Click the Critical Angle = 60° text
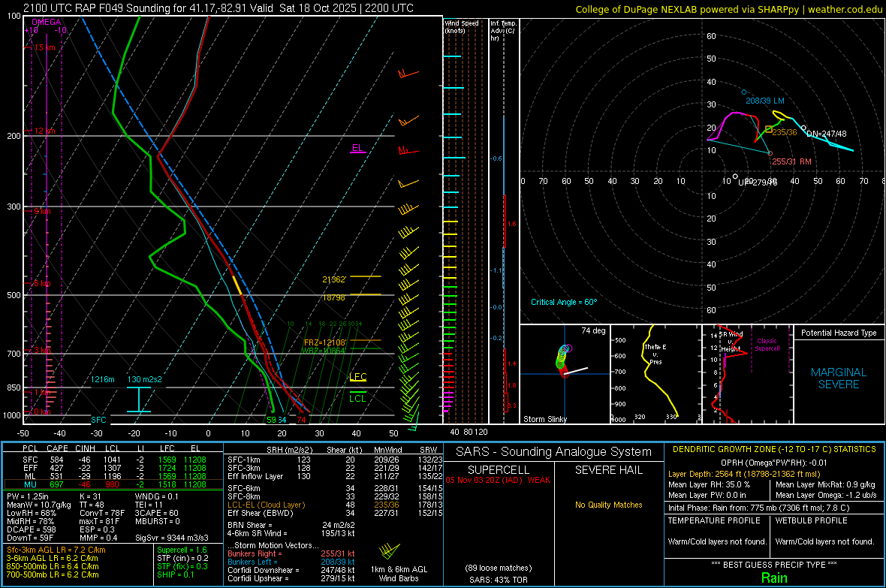Image resolution: width=886 pixels, height=588 pixels. (564, 302)
